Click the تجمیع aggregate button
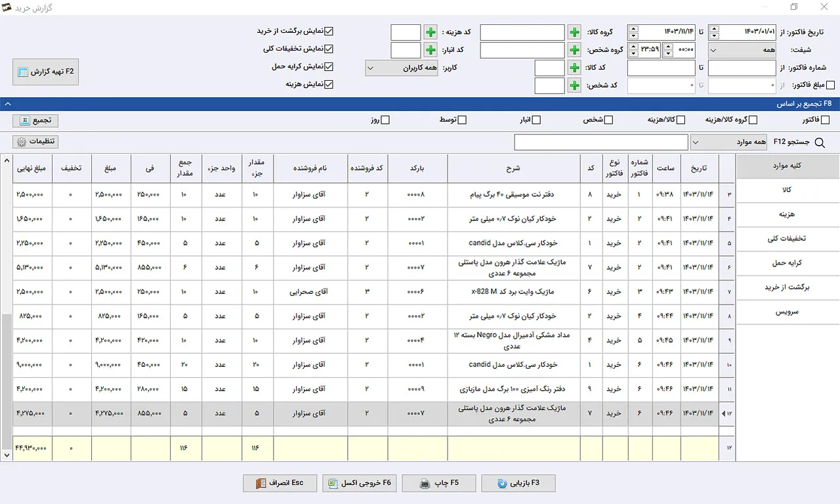Image resolution: width=840 pixels, height=504 pixels. tap(35, 121)
